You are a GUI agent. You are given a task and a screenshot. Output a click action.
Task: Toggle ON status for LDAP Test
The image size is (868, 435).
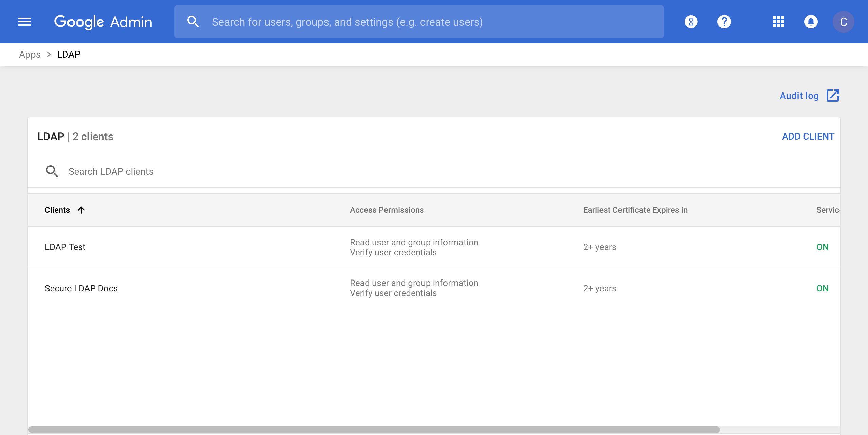click(822, 247)
